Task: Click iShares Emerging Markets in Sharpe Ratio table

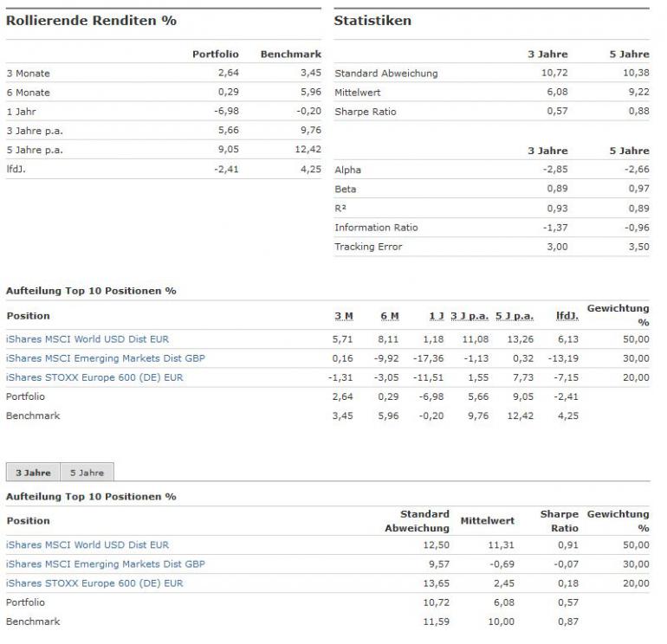Action: (x=106, y=563)
